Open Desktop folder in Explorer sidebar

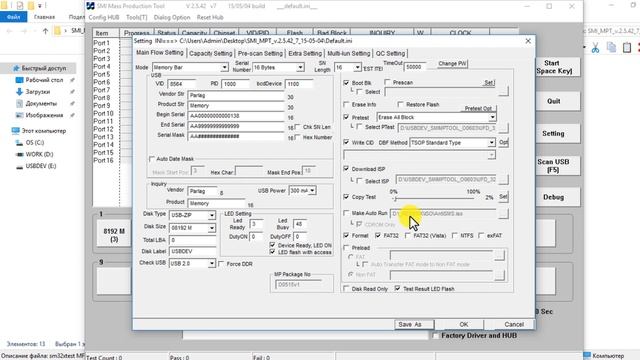click(44, 80)
